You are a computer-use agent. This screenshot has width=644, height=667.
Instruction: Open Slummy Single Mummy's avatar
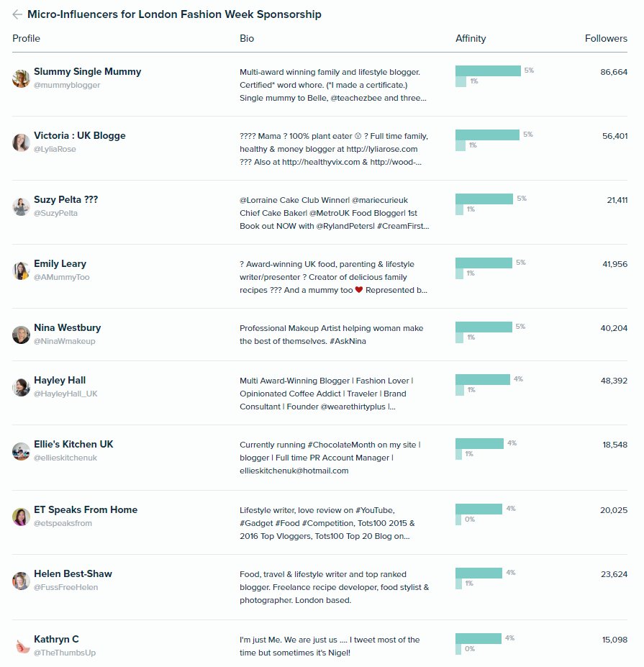(x=21, y=78)
